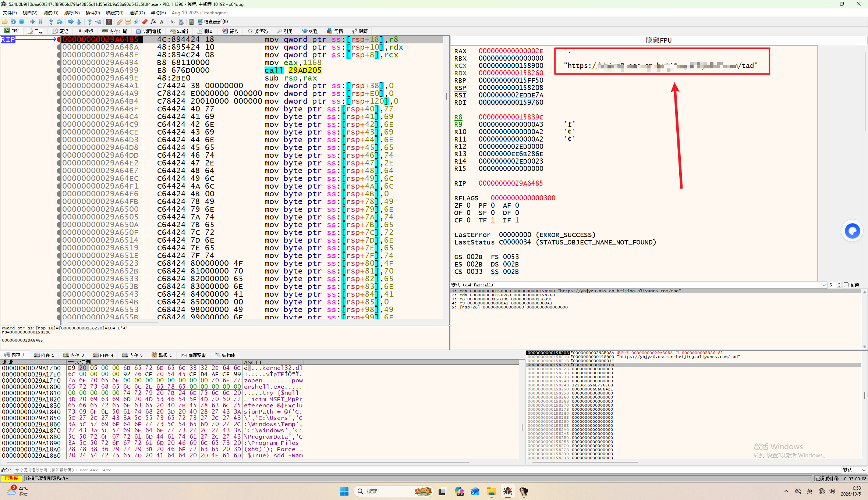
Task: Open 局部变量 local variables tab
Action: tap(193, 355)
